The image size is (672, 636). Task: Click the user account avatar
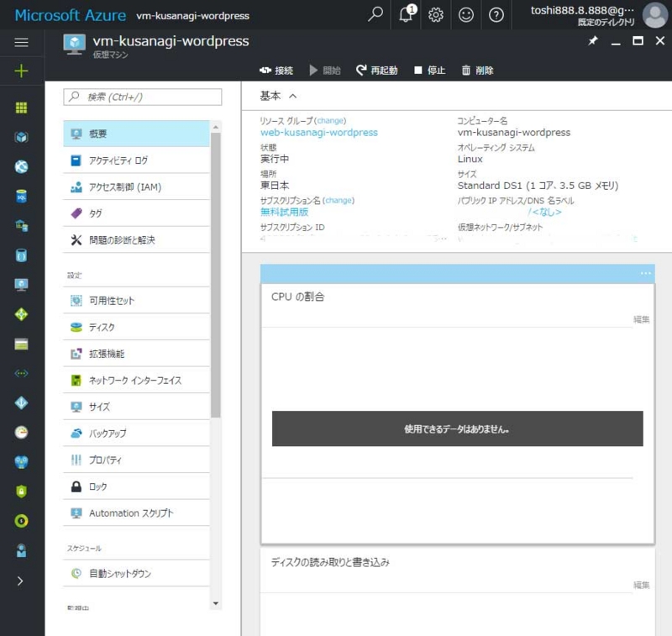tap(655, 15)
